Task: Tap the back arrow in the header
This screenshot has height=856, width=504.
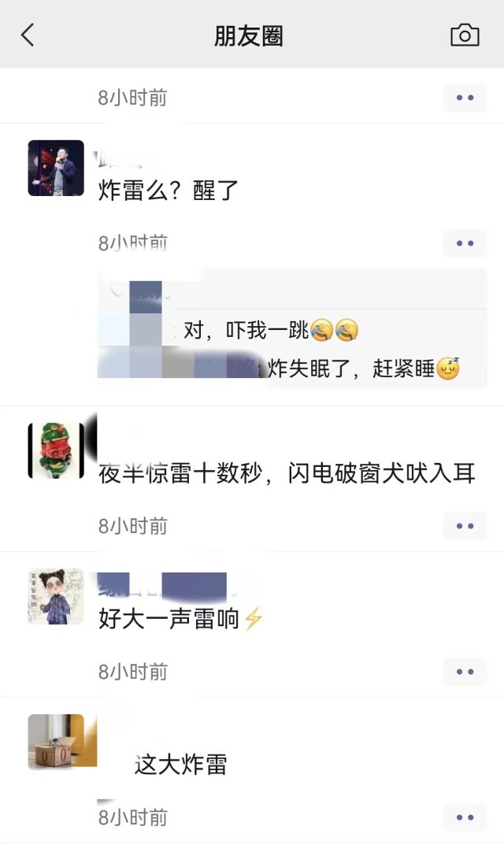Action: click(x=28, y=35)
